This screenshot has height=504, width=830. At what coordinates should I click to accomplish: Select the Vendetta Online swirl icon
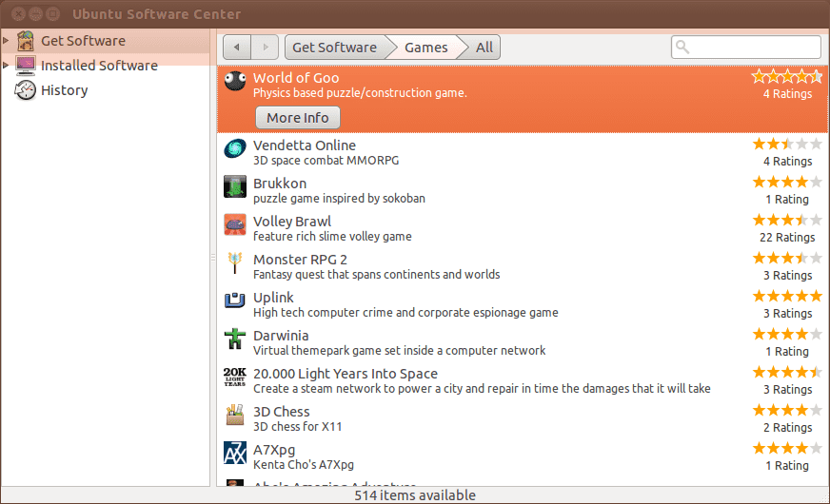tap(235, 149)
